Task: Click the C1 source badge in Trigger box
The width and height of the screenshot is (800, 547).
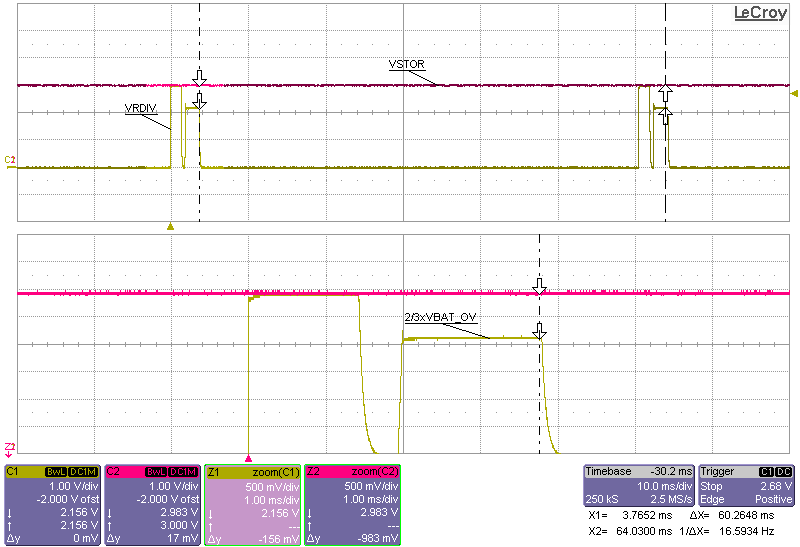Action: pos(767,471)
